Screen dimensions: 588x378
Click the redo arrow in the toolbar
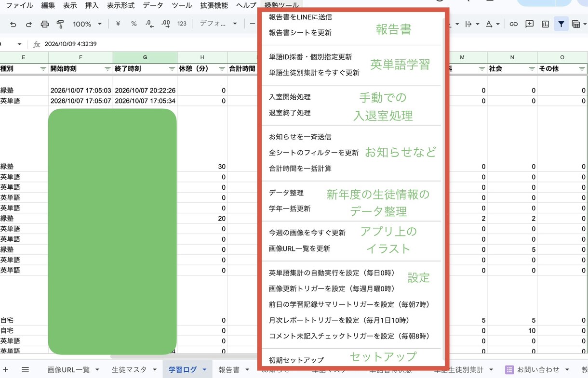point(29,24)
